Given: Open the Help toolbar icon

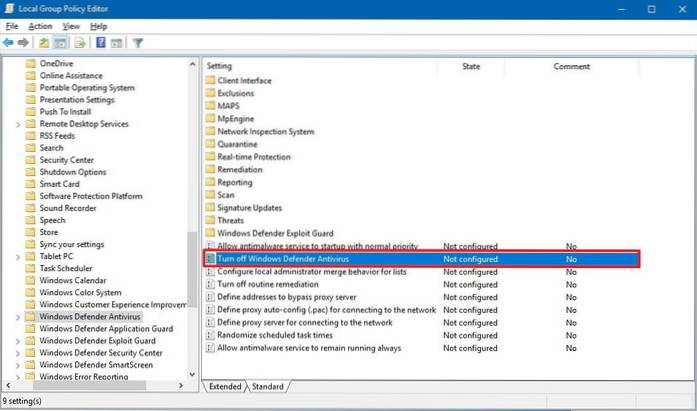Looking at the screenshot, I should point(101,43).
